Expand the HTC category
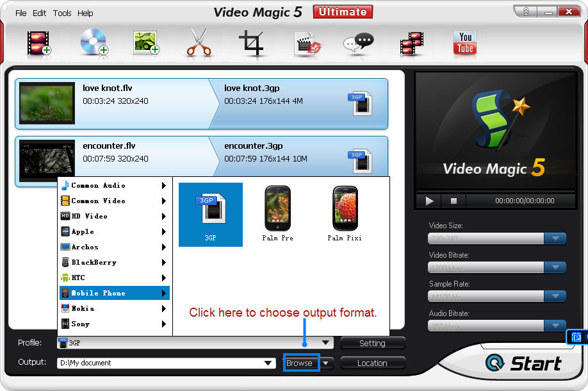Image resolution: width=588 pixels, height=391 pixels. pos(115,278)
